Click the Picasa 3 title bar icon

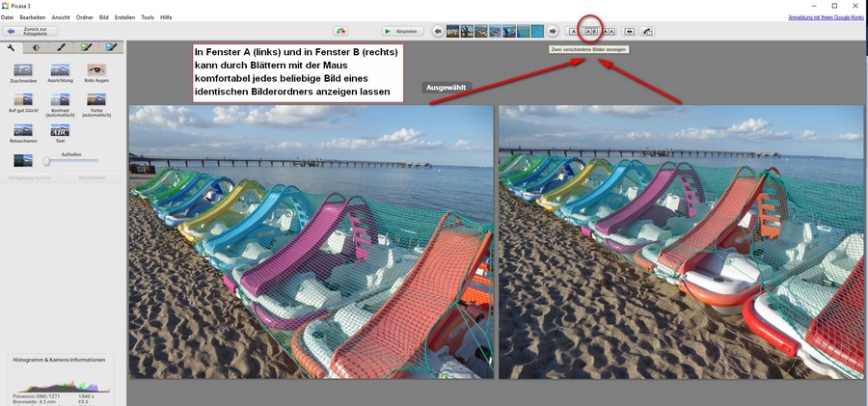5,6
